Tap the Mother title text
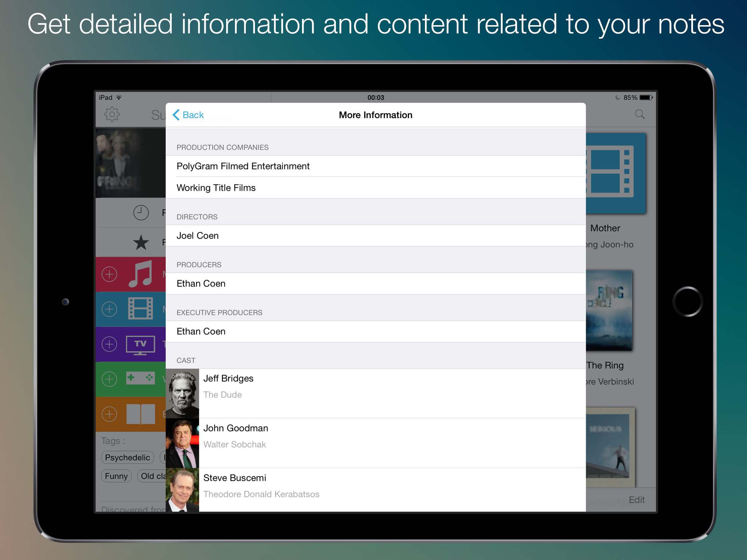This screenshot has width=747, height=560. click(x=605, y=228)
